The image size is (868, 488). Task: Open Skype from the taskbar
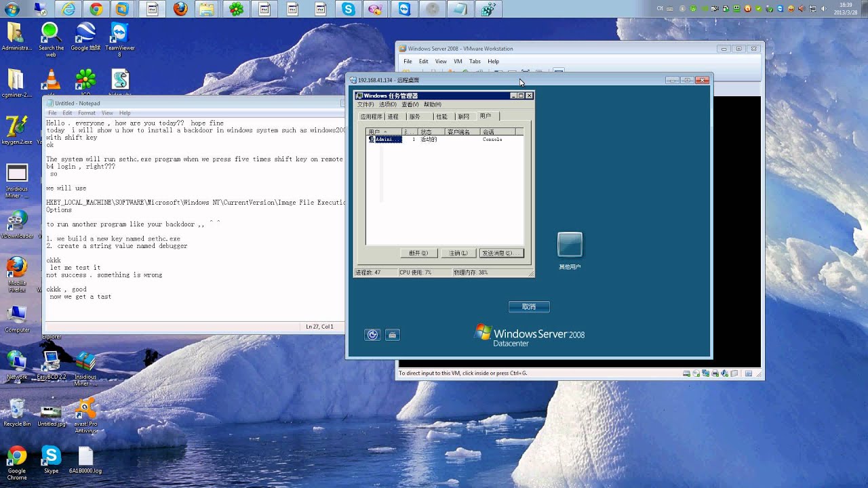tap(349, 9)
